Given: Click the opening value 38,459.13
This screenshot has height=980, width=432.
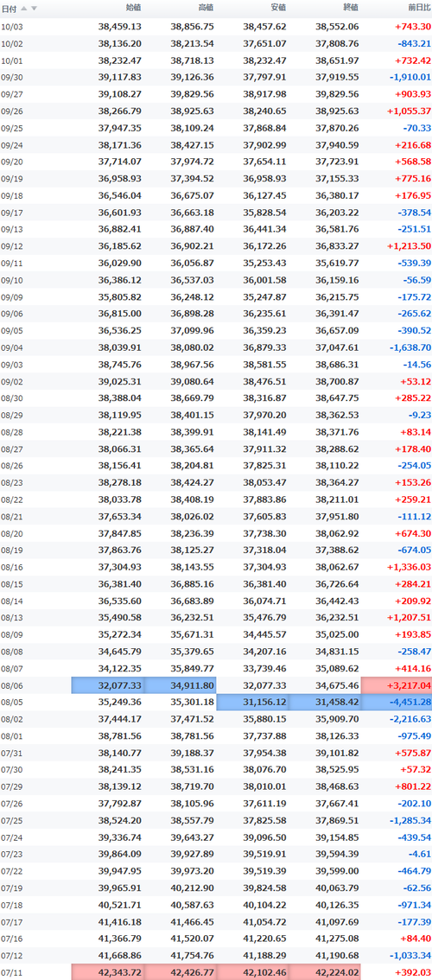Looking at the screenshot, I should 120,27.
